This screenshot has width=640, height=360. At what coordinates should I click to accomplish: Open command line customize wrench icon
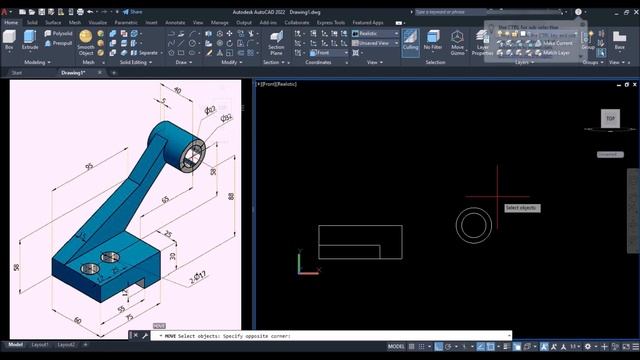tap(145, 336)
